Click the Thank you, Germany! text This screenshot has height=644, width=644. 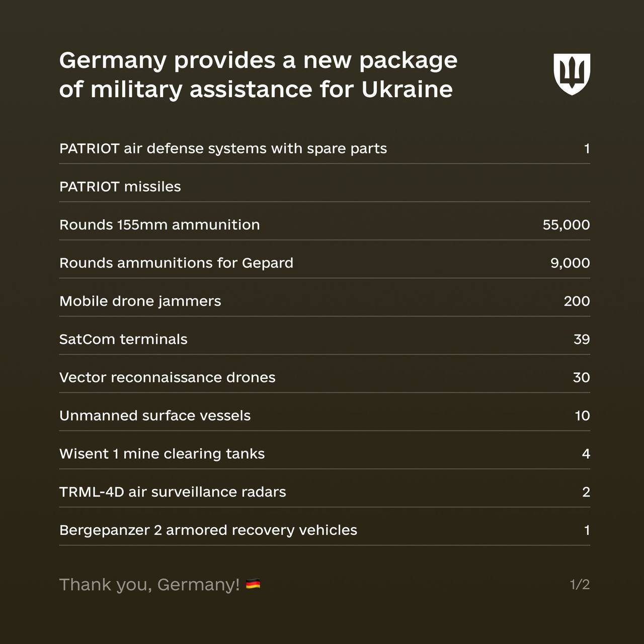(149, 584)
